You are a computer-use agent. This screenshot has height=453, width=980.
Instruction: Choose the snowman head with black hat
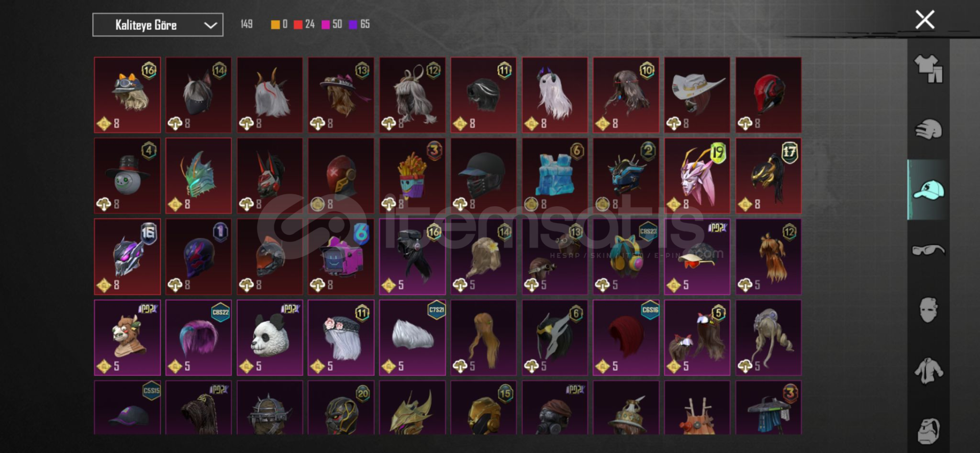click(128, 176)
